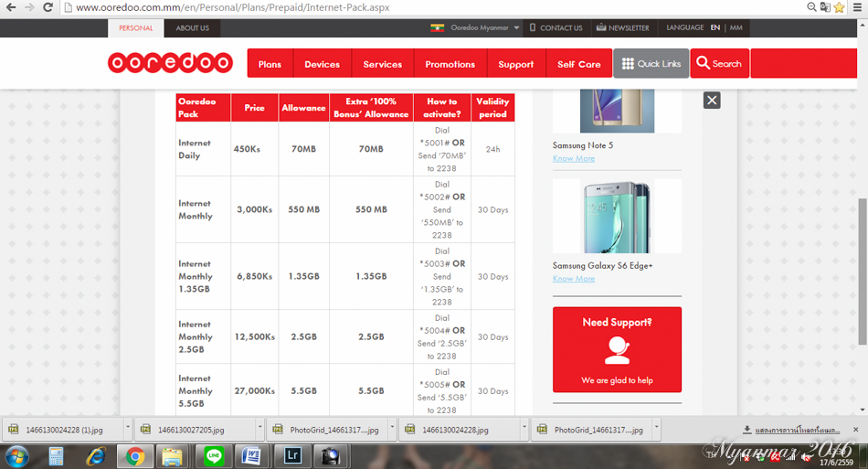Click the 6,850Ks price cell

(x=255, y=276)
